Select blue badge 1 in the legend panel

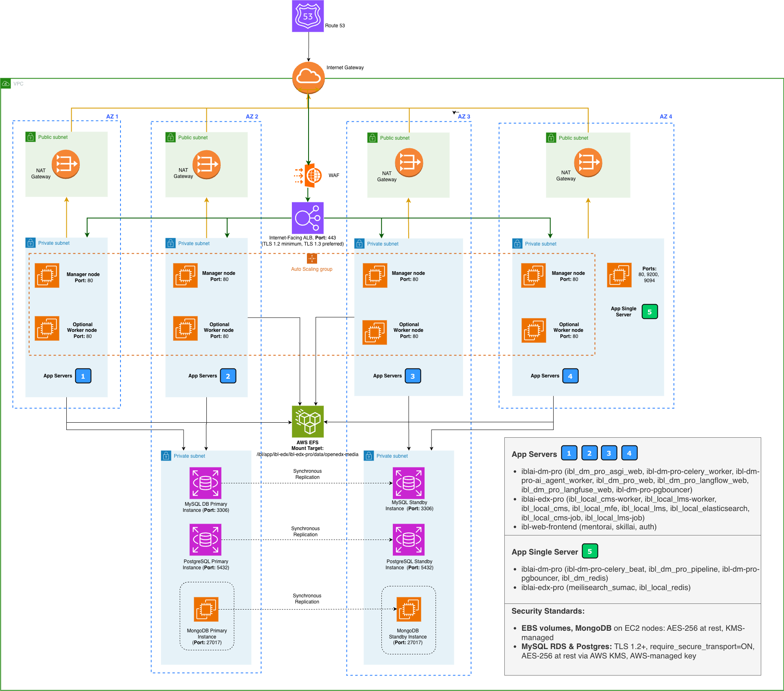pos(569,453)
